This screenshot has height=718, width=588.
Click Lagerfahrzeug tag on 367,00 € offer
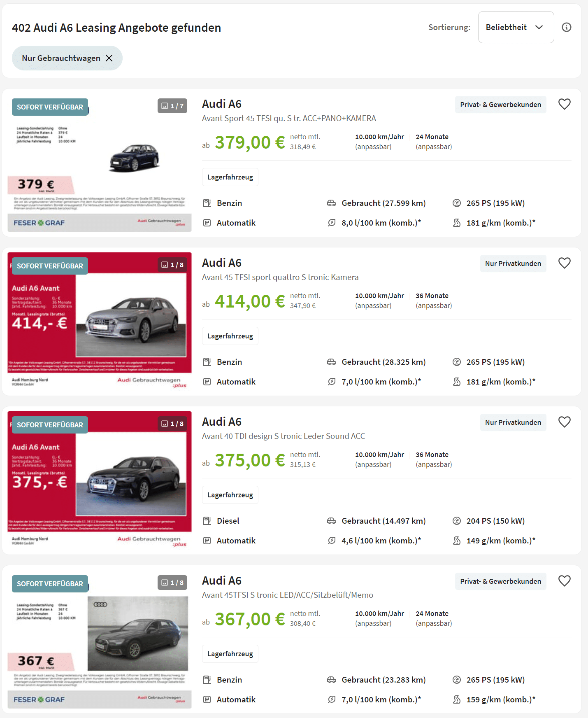point(230,654)
